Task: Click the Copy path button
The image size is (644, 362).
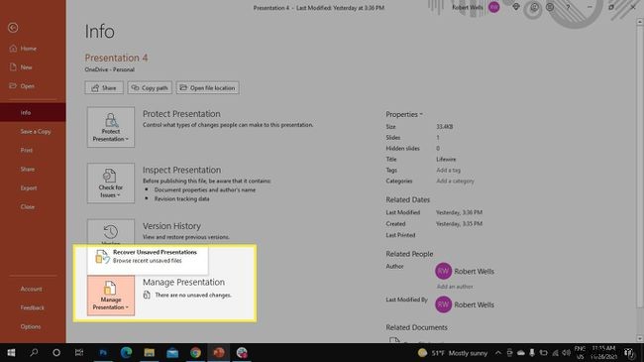Action: pyautogui.click(x=150, y=87)
